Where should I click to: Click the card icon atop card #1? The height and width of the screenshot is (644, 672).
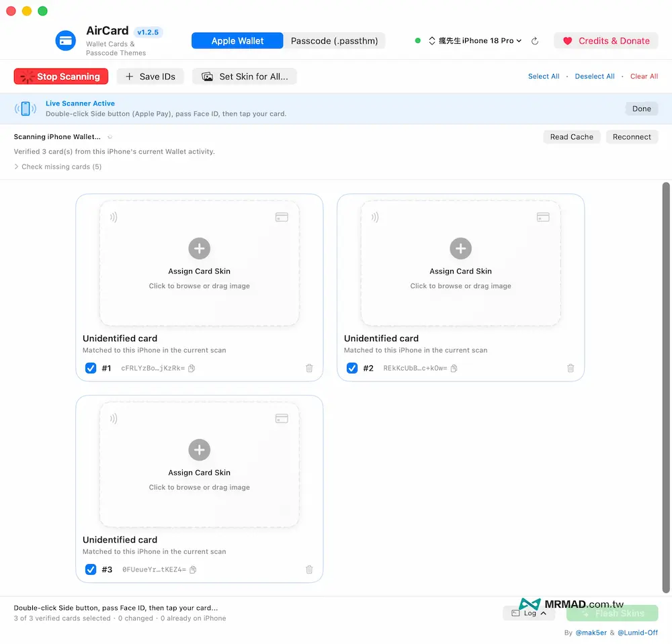point(282,217)
